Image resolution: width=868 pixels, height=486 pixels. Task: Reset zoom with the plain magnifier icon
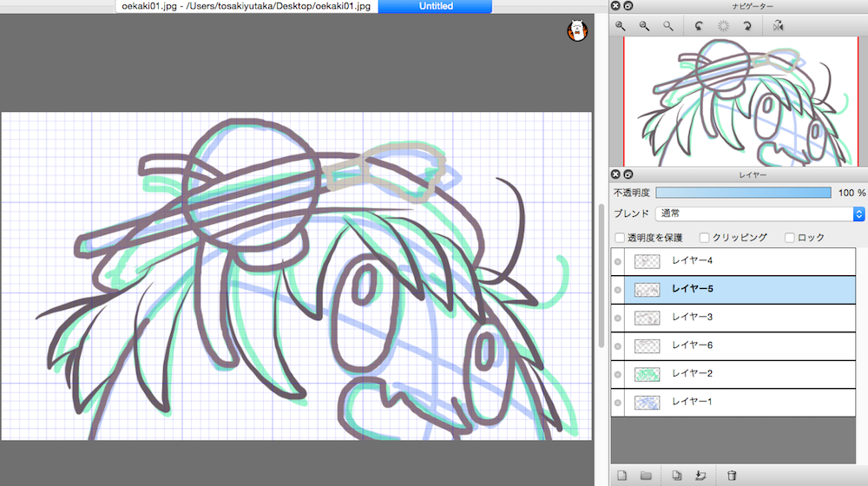(668, 26)
